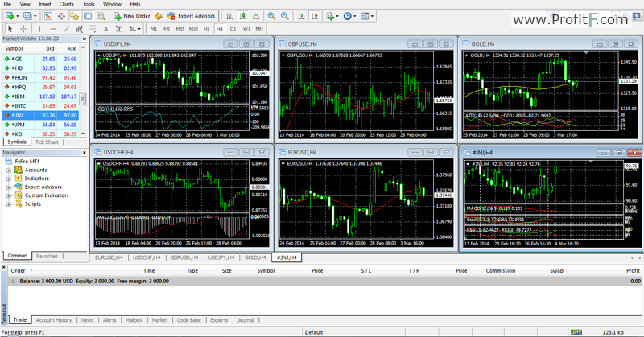
Task: Expand the Indicators tree node in Navigator
Action: [9, 179]
